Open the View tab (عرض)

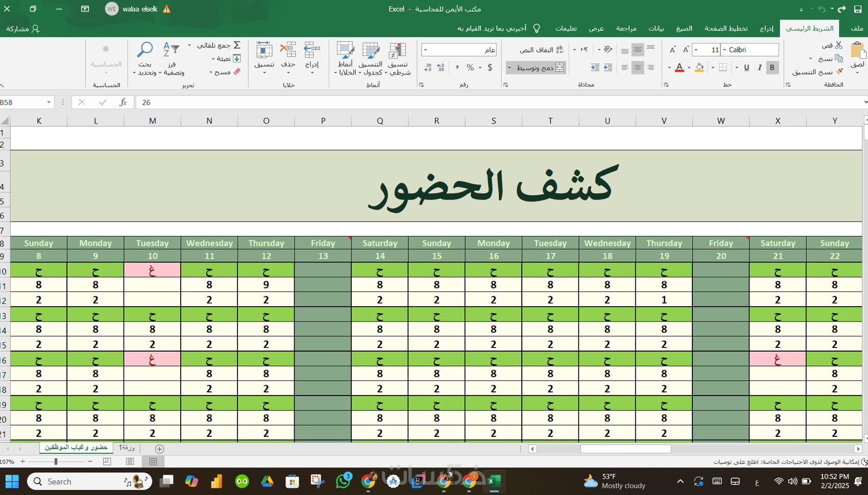[596, 29]
